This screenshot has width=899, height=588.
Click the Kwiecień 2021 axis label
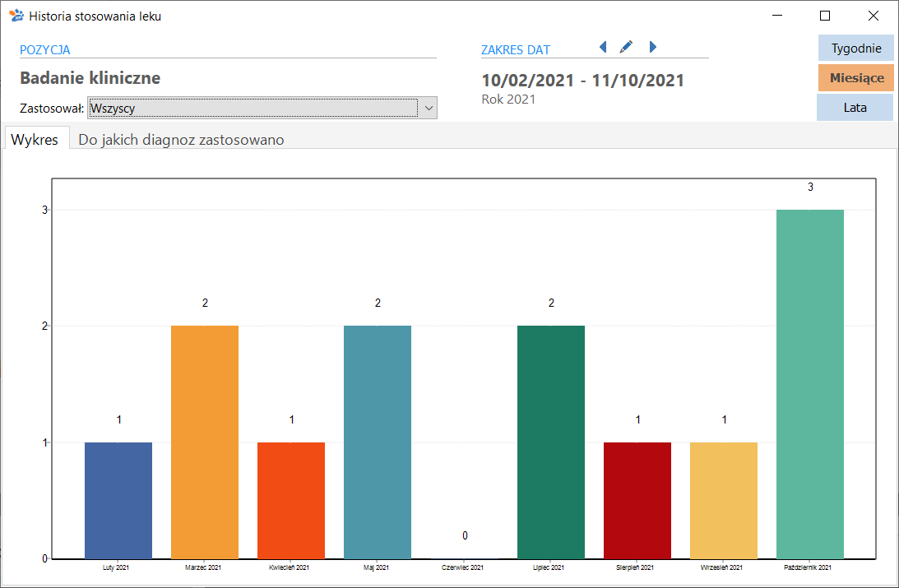tap(289, 568)
